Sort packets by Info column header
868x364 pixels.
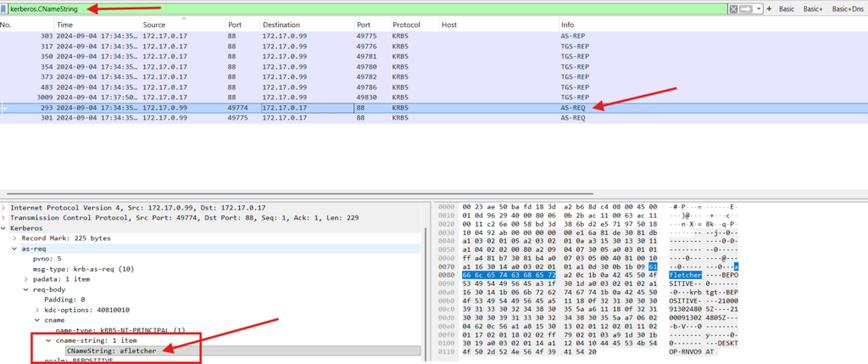tap(568, 25)
